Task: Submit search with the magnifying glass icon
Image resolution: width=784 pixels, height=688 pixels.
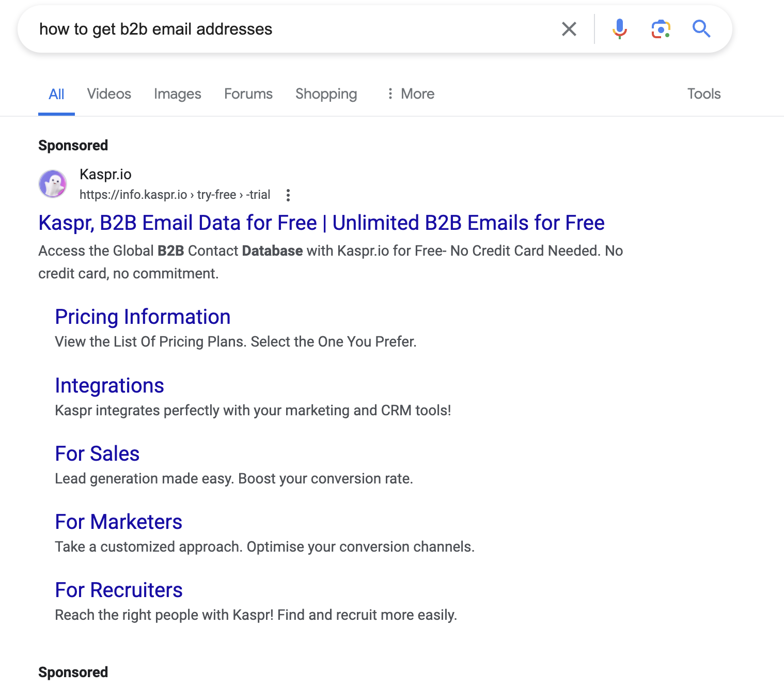Action: coord(701,29)
